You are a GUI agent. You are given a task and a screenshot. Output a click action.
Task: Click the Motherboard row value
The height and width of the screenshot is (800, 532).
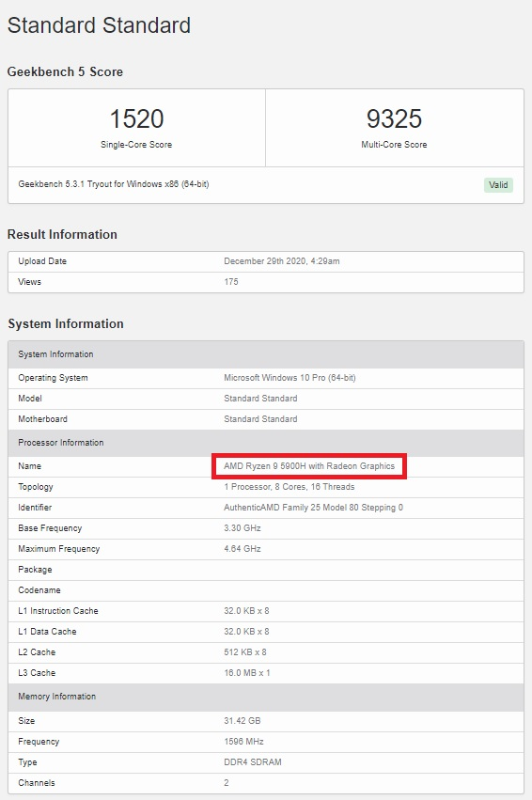pos(260,419)
